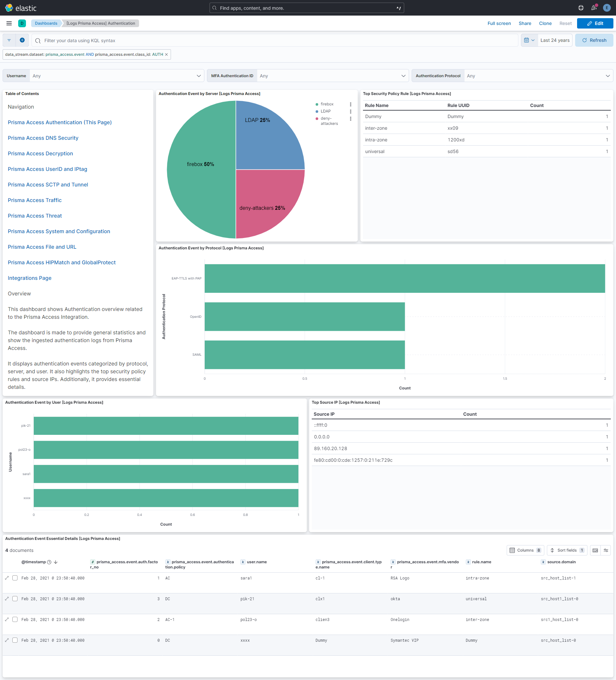Screen dimensions: 616x680
Task: Open Prisma Access DNS Security page
Action: (43, 138)
